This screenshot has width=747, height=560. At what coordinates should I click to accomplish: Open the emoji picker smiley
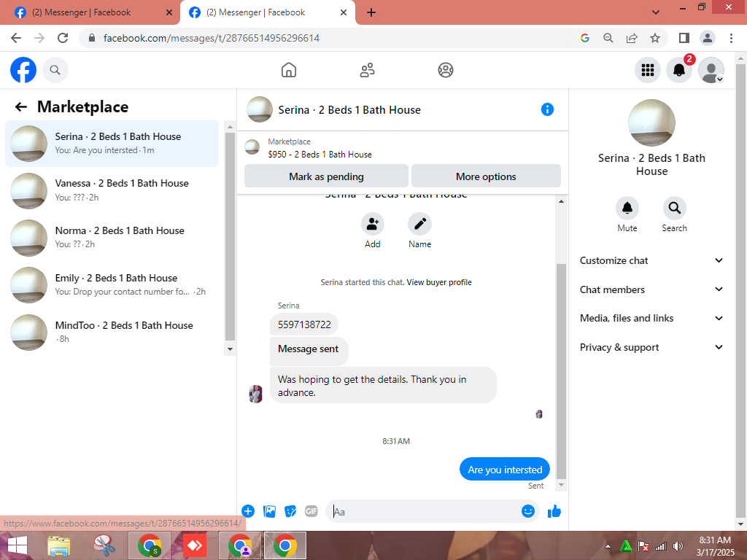click(x=528, y=511)
